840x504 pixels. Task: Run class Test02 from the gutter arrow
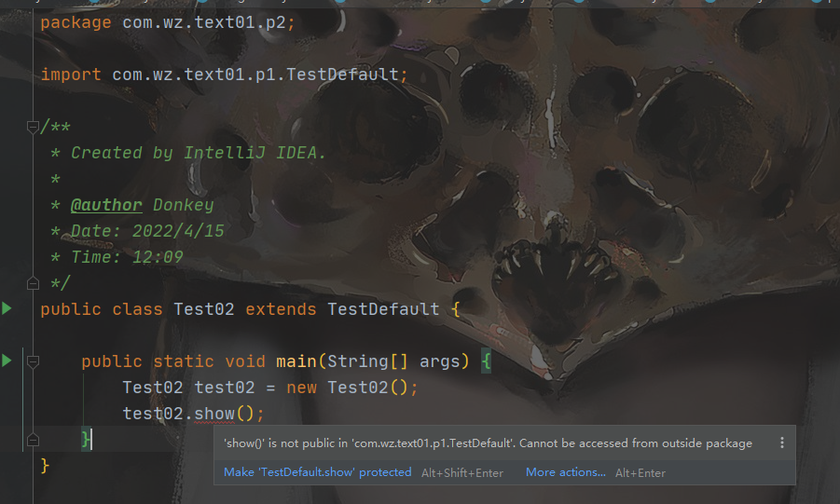(x=7, y=308)
